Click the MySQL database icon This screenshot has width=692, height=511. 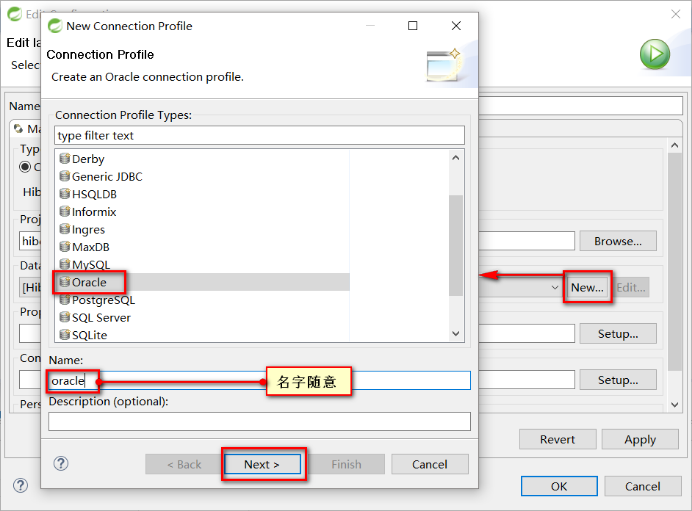click(x=65, y=264)
